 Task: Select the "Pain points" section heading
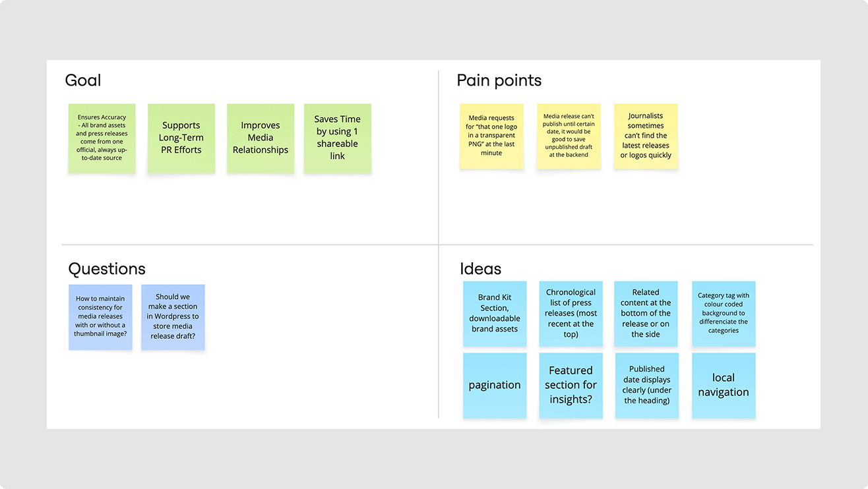pos(499,80)
